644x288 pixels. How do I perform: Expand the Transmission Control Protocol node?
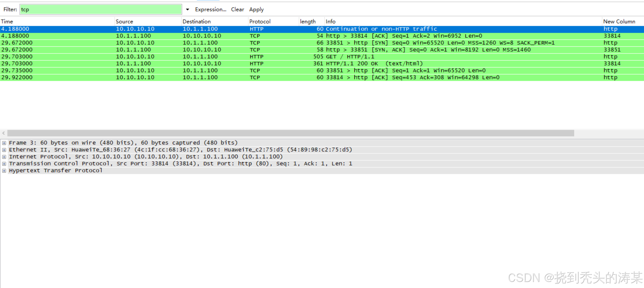(4, 164)
